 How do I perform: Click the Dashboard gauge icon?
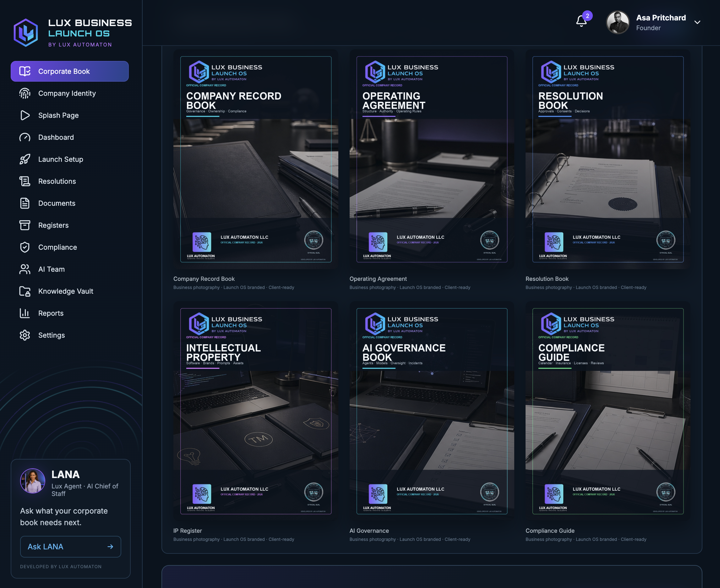(x=25, y=137)
